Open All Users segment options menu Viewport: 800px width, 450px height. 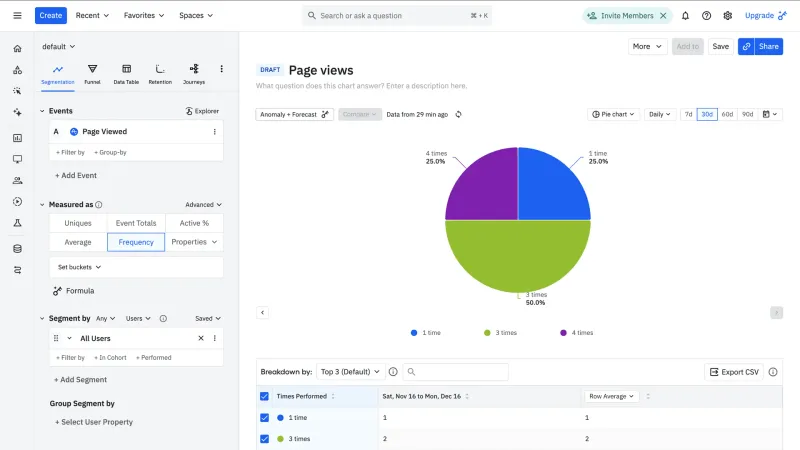214,338
